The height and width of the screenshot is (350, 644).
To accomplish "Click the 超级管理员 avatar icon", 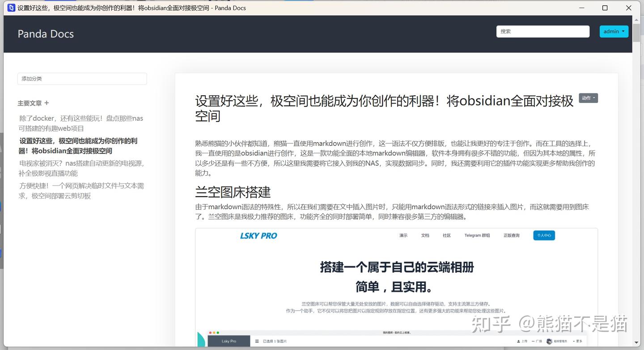I will (549, 341).
